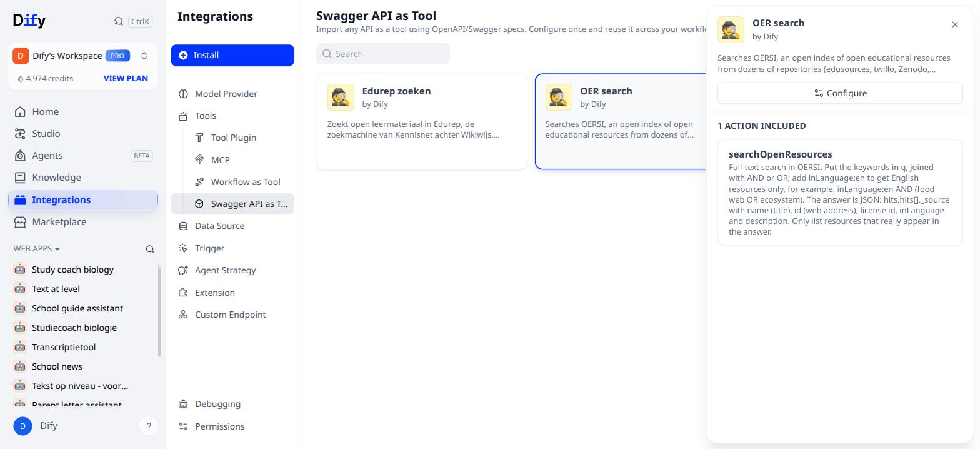Select the OER search tool card
Image resolution: width=980 pixels, height=449 pixels.
pyautogui.click(x=621, y=121)
